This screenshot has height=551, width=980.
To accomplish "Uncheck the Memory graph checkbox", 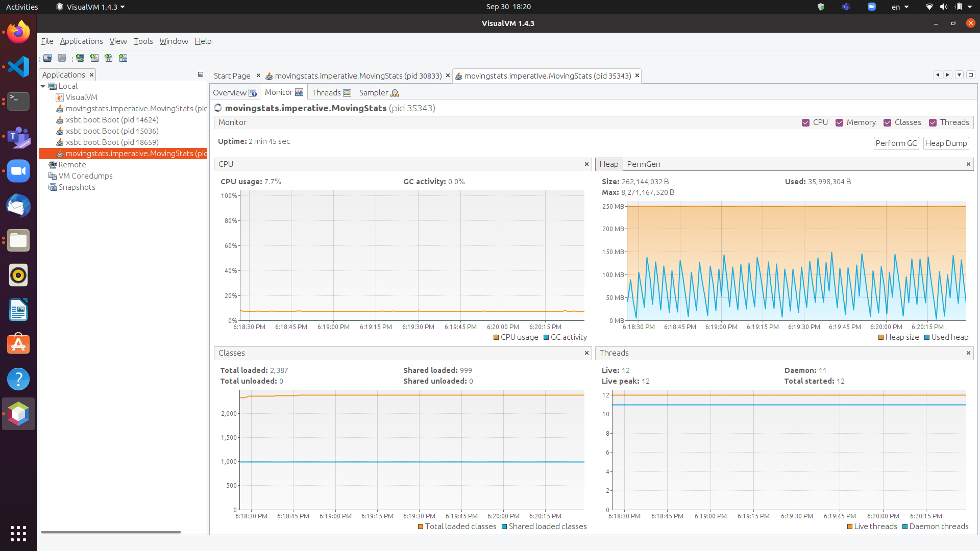I will pos(839,123).
